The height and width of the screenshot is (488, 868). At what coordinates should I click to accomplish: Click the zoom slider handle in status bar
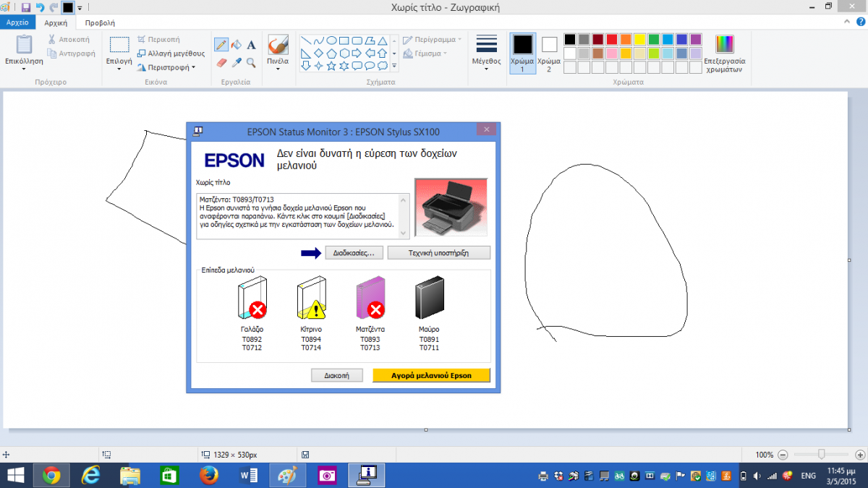822,455
